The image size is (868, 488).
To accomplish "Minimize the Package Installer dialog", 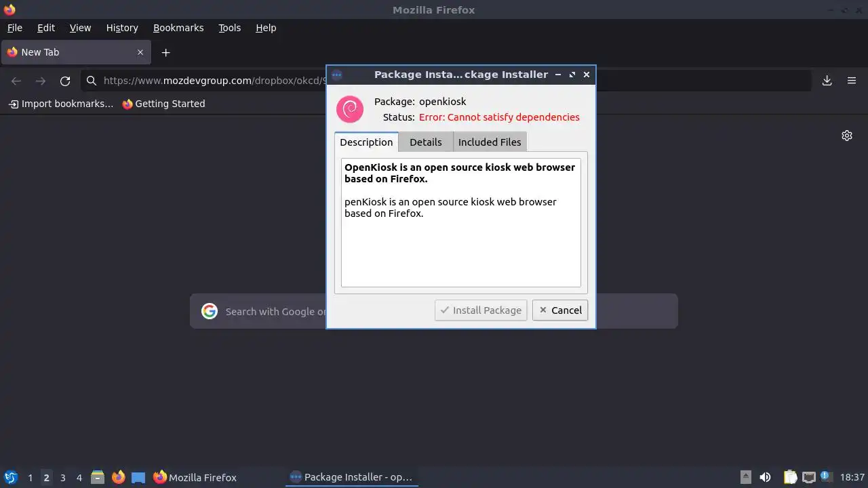I will 558,75.
